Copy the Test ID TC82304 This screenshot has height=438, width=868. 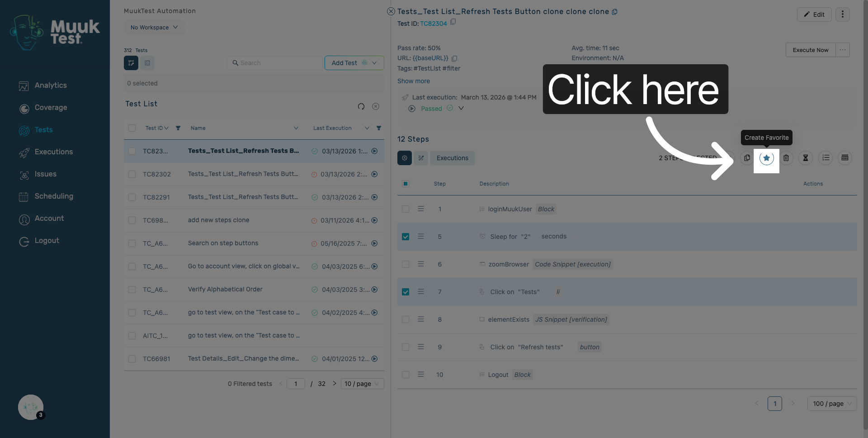pos(453,22)
